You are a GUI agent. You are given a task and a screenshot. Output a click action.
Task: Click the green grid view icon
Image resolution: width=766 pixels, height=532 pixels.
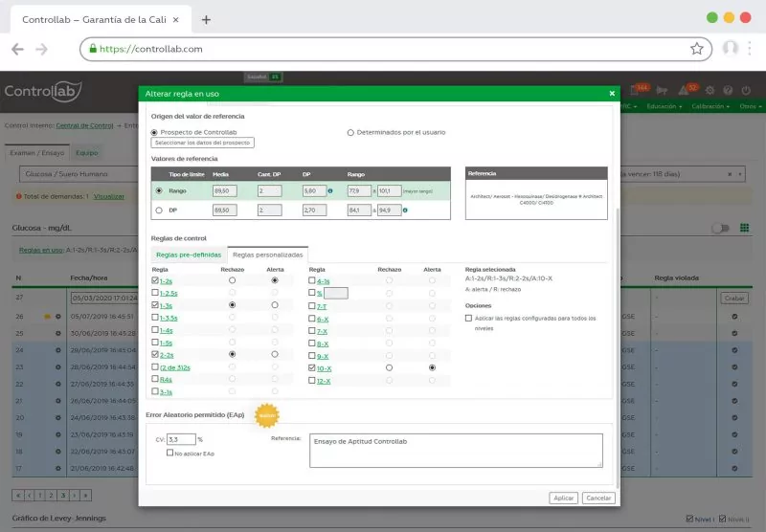[744, 229]
